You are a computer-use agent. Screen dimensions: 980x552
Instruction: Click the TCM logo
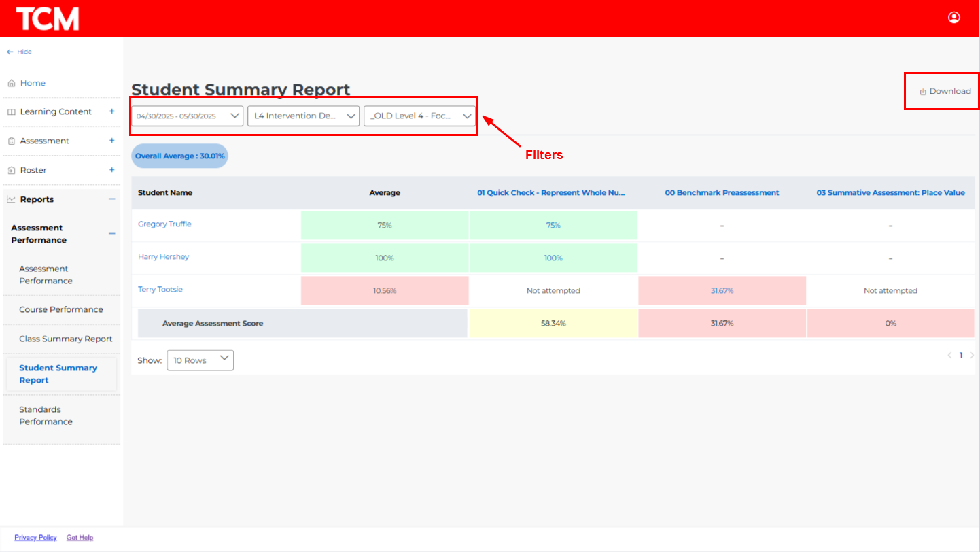pos(48,18)
